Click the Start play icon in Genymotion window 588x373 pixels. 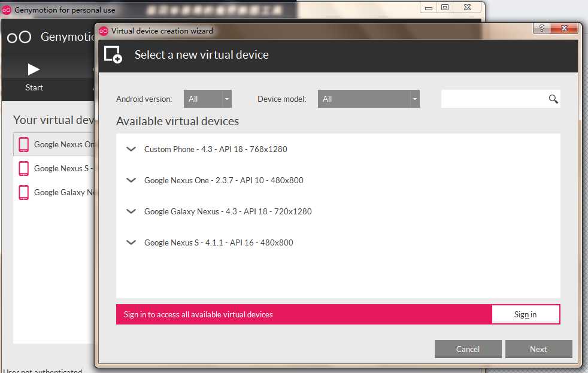[x=34, y=69]
